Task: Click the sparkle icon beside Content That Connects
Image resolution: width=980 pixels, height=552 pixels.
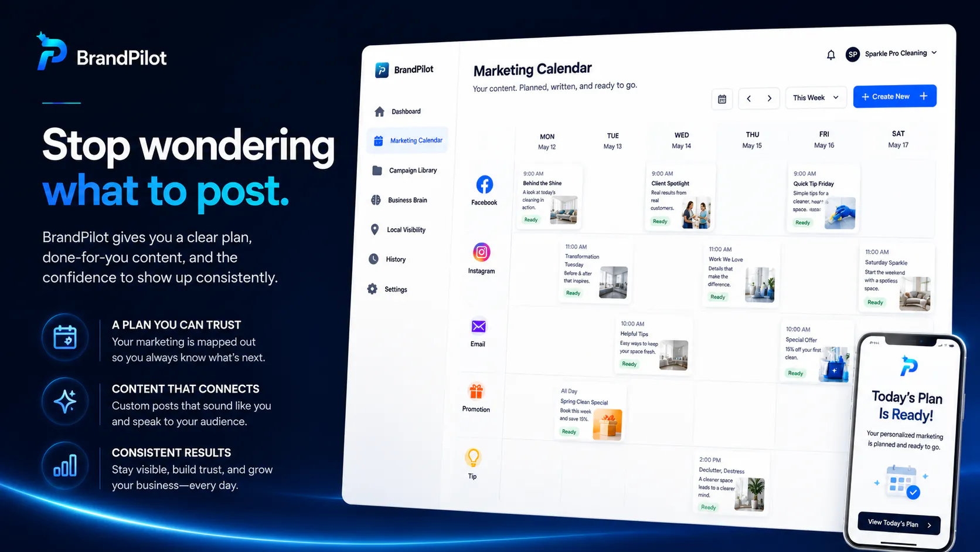Action: tap(65, 401)
